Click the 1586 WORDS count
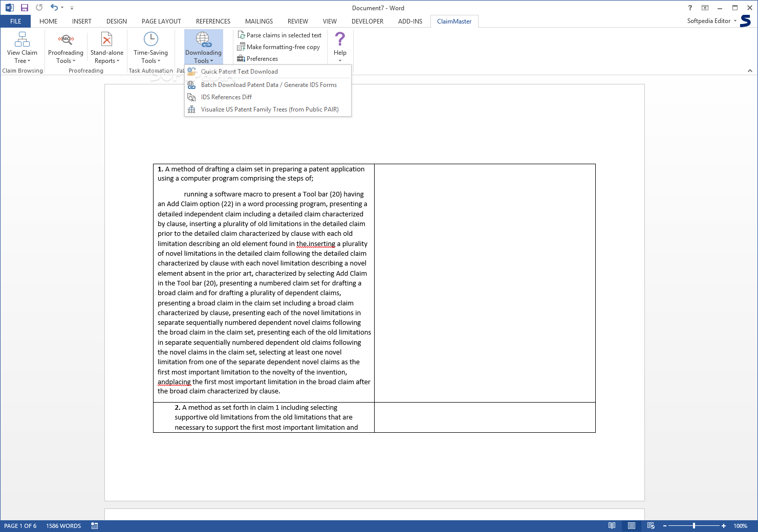Image resolution: width=758 pixels, height=532 pixels. coord(63,526)
